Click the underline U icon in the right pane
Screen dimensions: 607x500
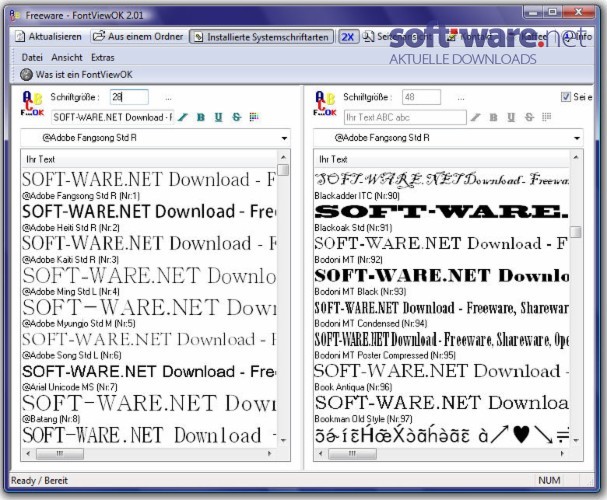click(511, 117)
